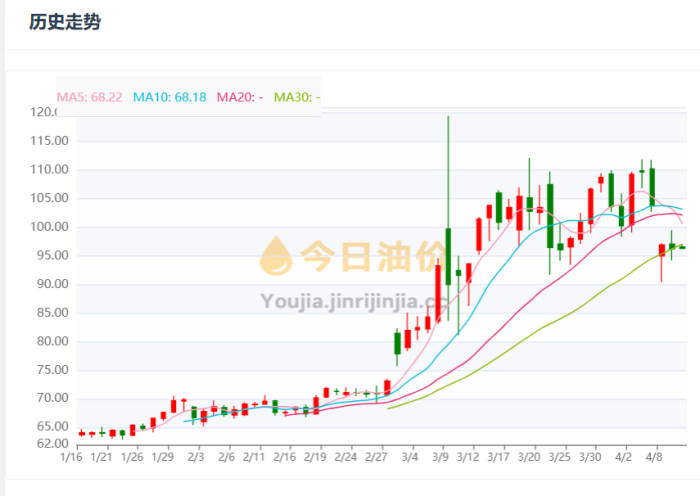This screenshot has height=496, width=700.
Task: Select the 3/20 x-axis date label
Action: point(529,457)
